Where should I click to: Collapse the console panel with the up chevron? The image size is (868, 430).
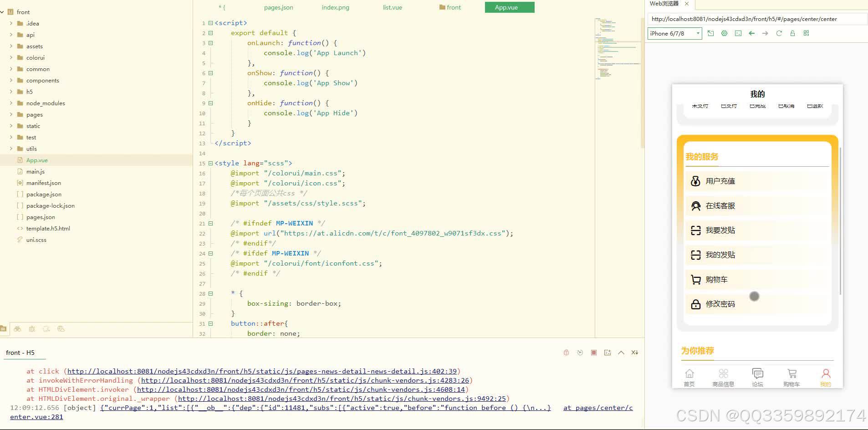[x=621, y=353]
